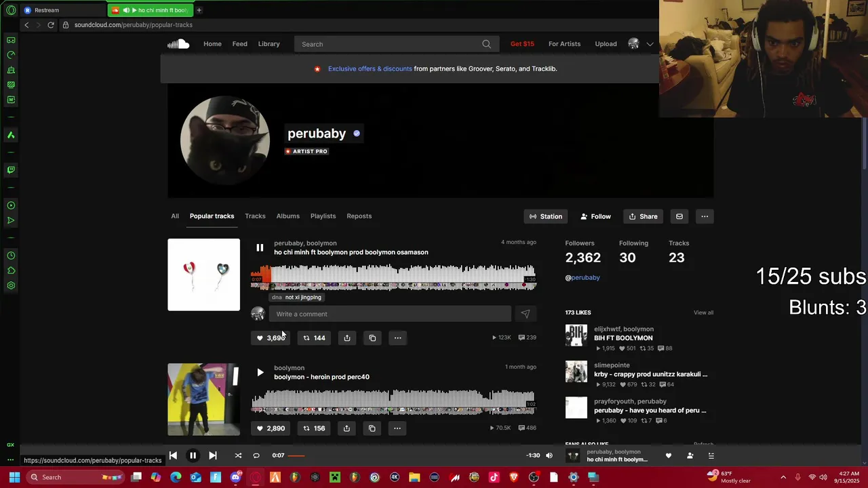Pause playback in the bottom player
868x488 pixels.
point(193,455)
